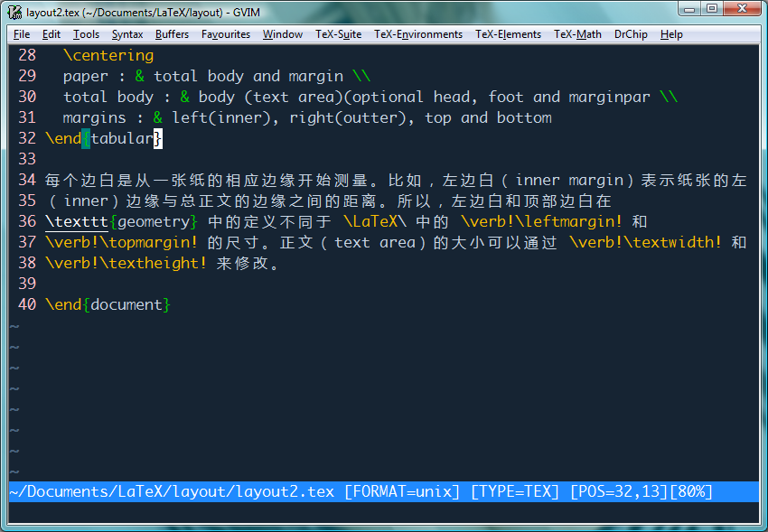This screenshot has height=532, width=768.
Task: Open the File menu
Action: (x=22, y=34)
